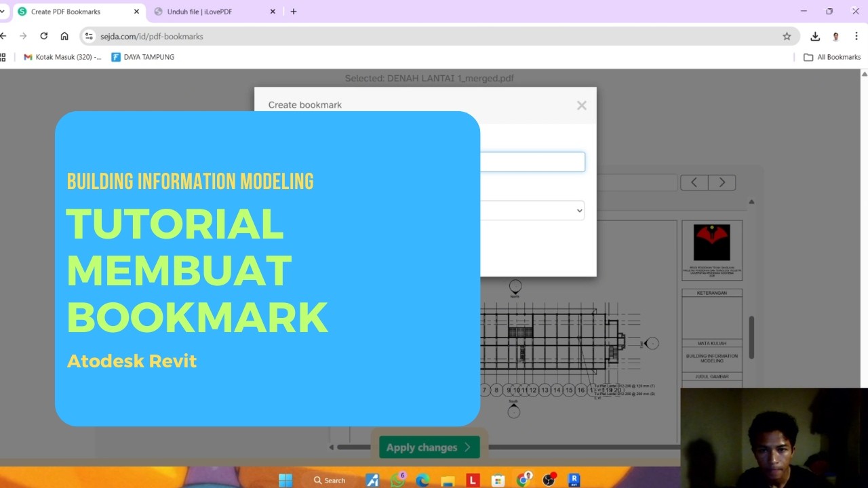
Task: Open the Chrome profile avatar
Action: 836,37
